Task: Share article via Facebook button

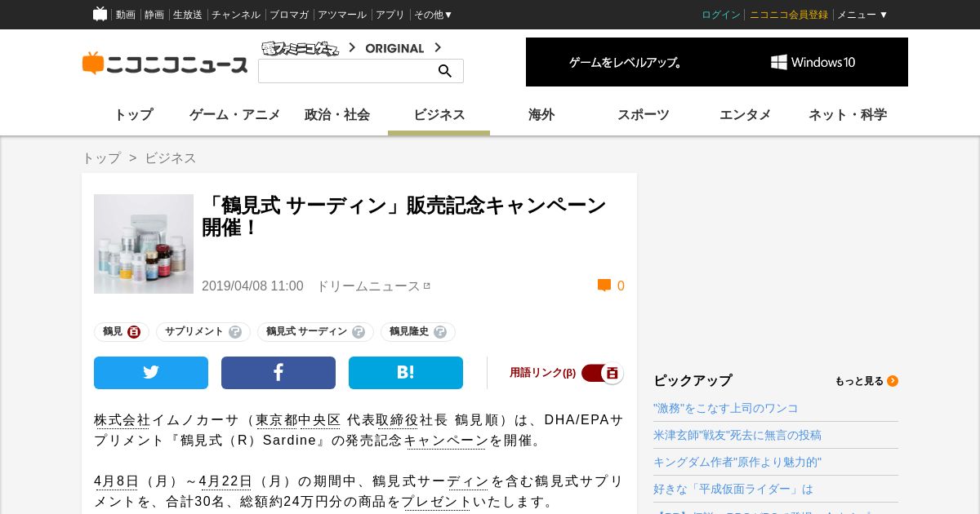Action: [x=278, y=373]
